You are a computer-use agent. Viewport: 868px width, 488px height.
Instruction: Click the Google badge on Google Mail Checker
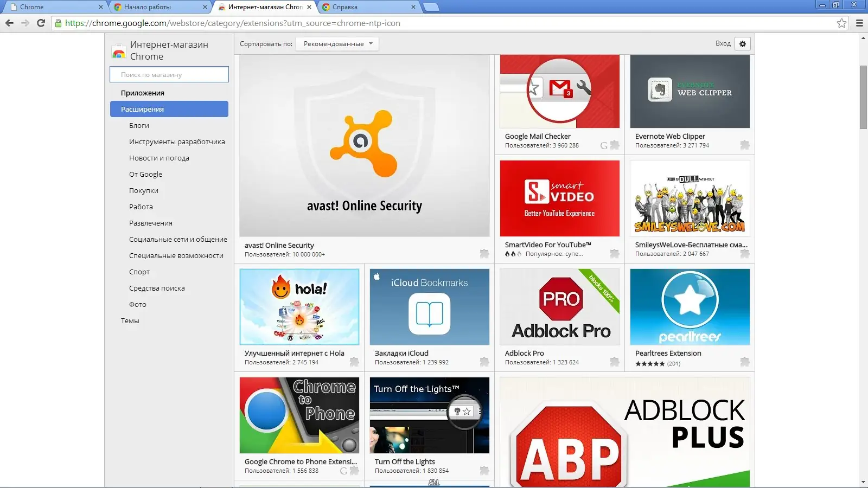point(604,145)
